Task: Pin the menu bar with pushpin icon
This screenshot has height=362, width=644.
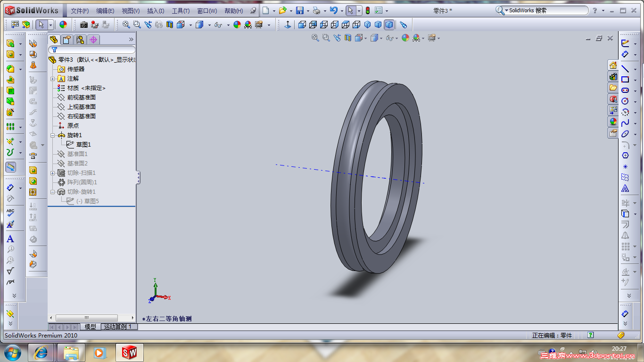Action: tap(253, 10)
